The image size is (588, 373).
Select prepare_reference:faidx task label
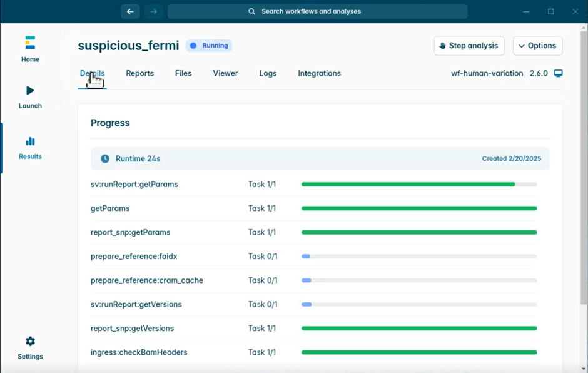[x=134, y=257]
